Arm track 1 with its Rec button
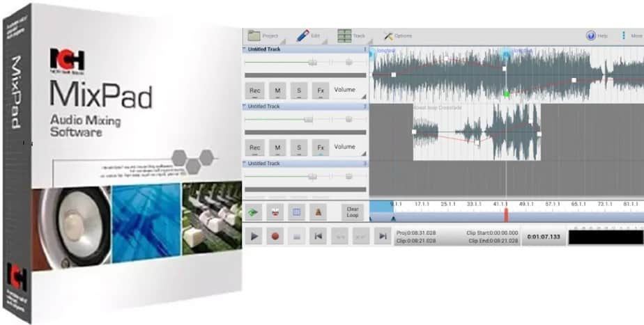 255,90
